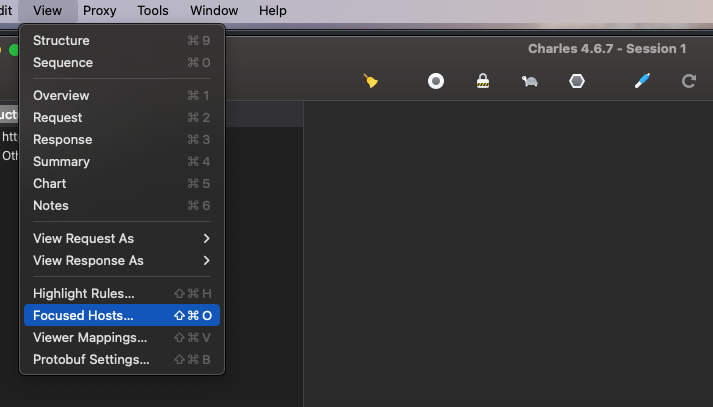This screenshot has width=713, height=407.
Task: Toggle the SSL proxying padlock icon
Action: (x=483, y=81)
